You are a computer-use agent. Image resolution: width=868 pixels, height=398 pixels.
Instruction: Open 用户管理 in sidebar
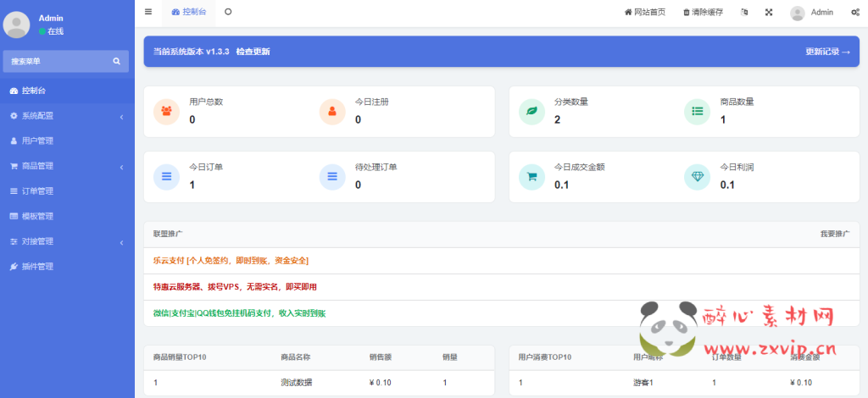coord(67,141)
